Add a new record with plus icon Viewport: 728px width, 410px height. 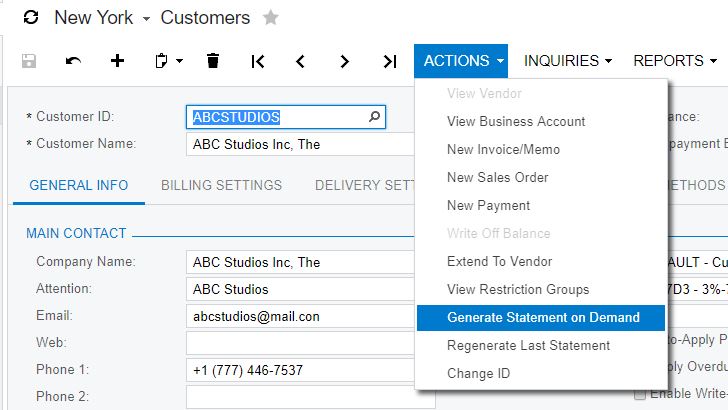pyautogui.click(x=117, y=61)
